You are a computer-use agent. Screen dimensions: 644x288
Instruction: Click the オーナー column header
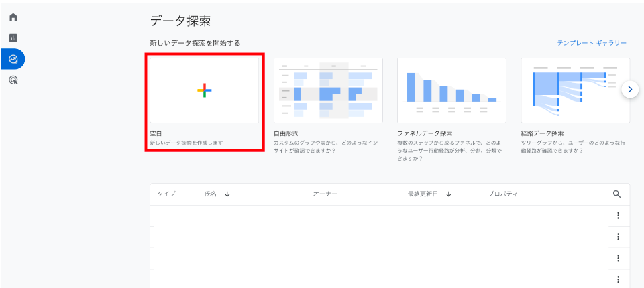click(x=325, y=194)
